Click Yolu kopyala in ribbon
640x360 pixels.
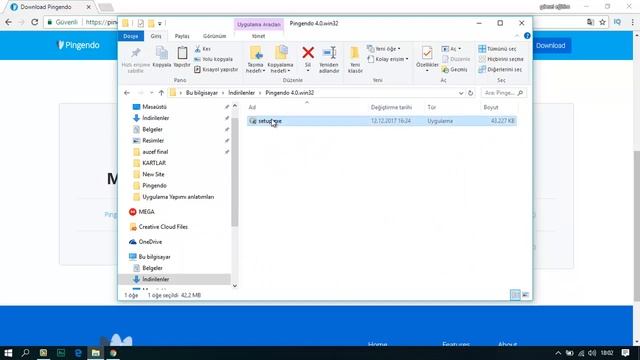pyautogui.click(x=213, y=59)
